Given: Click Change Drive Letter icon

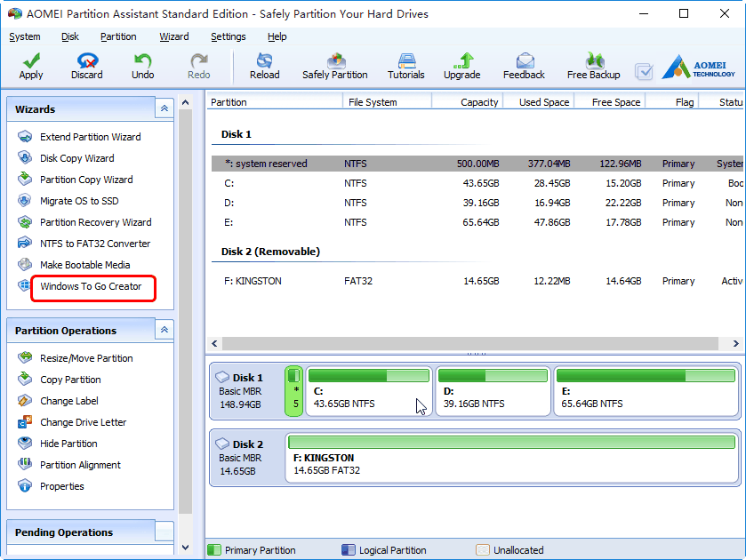Looking at the screenshot, I should (x=25, y=422).
